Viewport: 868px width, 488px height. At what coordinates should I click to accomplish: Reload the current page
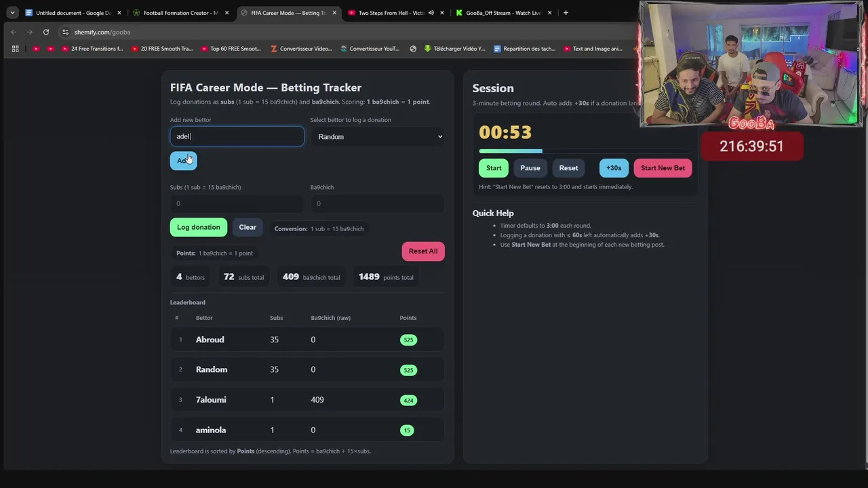tap(46, 32)
